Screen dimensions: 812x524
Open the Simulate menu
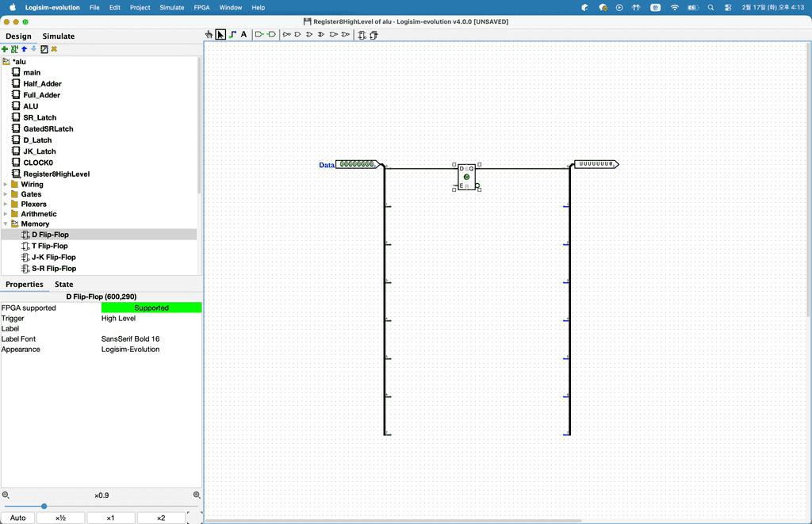coord(172,7)
